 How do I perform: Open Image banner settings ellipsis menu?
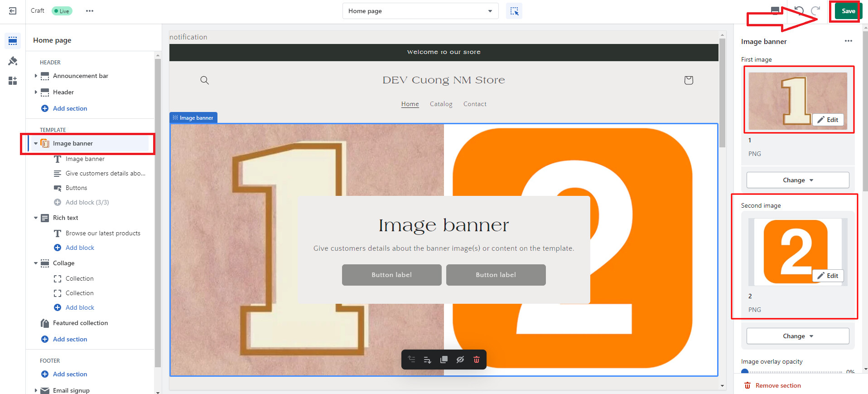click(x=849, y=41)
